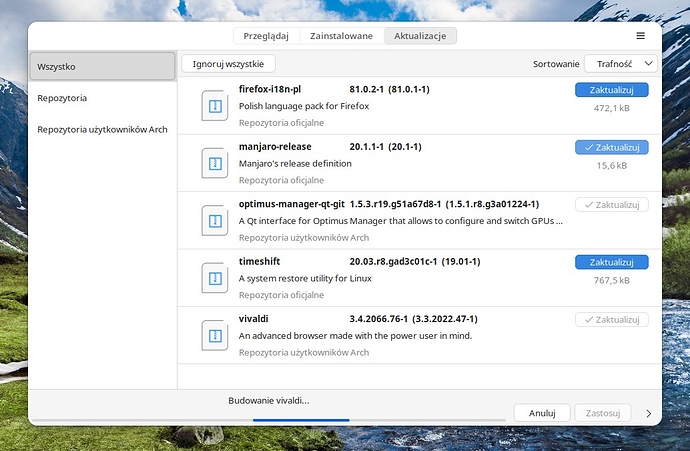Click Optimus Manager Qt interface description
The height and width of the screenshot is (451, 690).
coord(400,221)
